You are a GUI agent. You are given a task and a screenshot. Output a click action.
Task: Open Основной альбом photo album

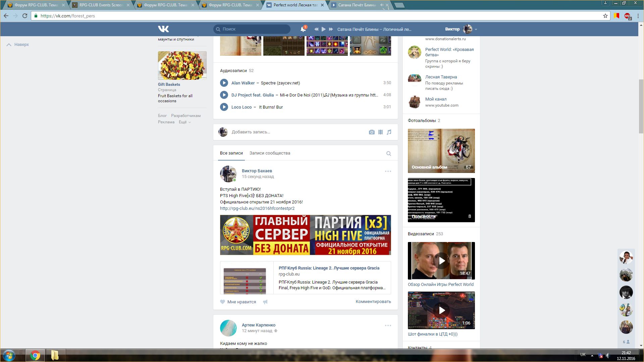click(x=441, y=151)
